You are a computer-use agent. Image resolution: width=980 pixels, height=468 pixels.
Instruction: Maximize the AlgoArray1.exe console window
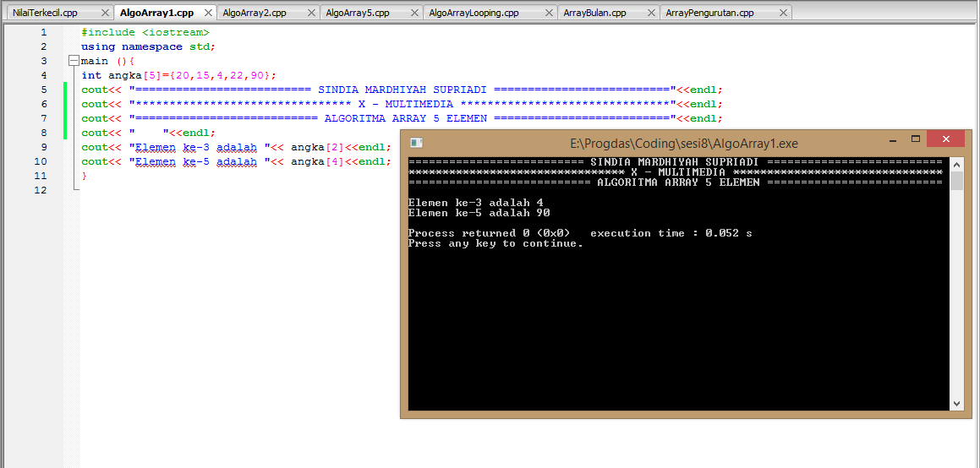pos(916,139)
